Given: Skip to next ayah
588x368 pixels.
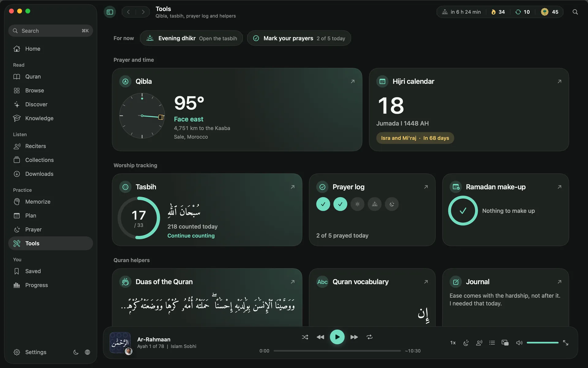Looking at the screenshot, I should (x=354, y=337).
